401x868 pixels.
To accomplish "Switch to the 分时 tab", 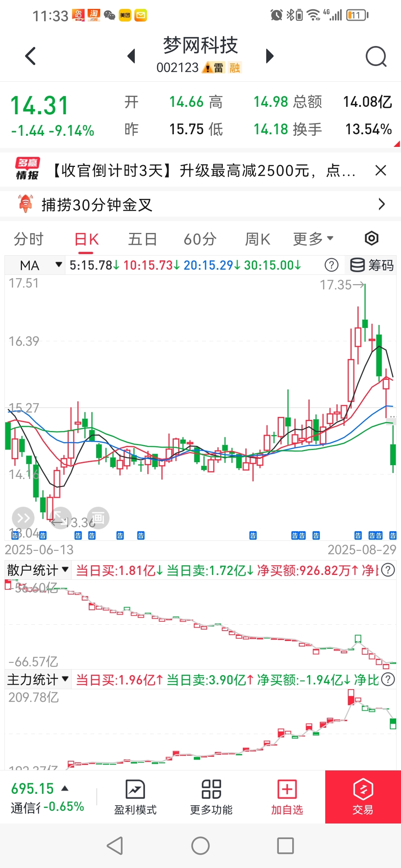I will [29, 239].
